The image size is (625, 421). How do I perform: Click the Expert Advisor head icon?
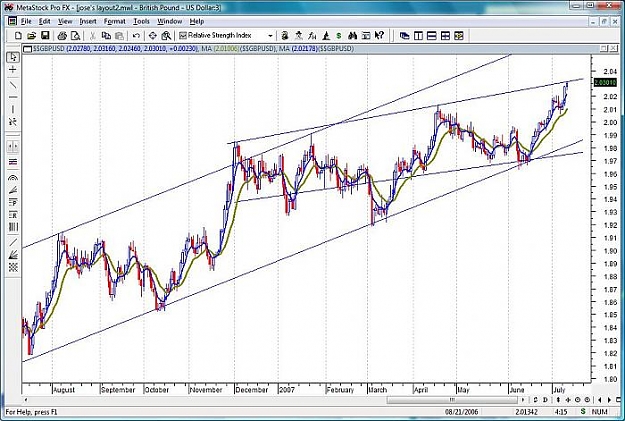coord(285,36)
